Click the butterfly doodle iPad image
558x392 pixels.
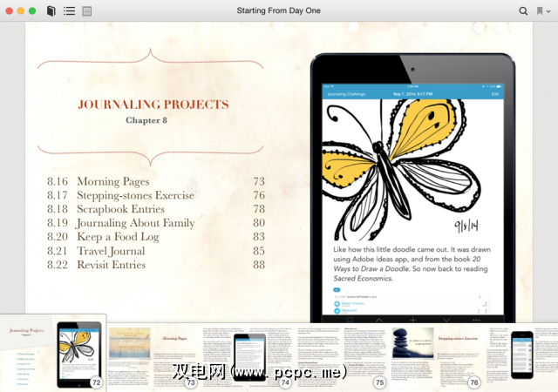click(412, 188)
